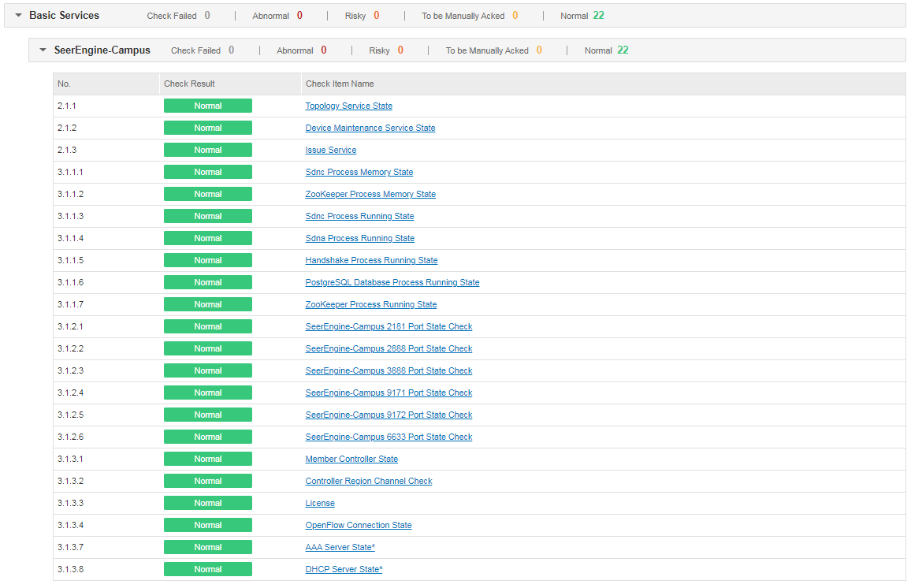
Task: Click Normal badge in row 3.1.2.1
Action: pyautogui.click(x=208, y=326)
